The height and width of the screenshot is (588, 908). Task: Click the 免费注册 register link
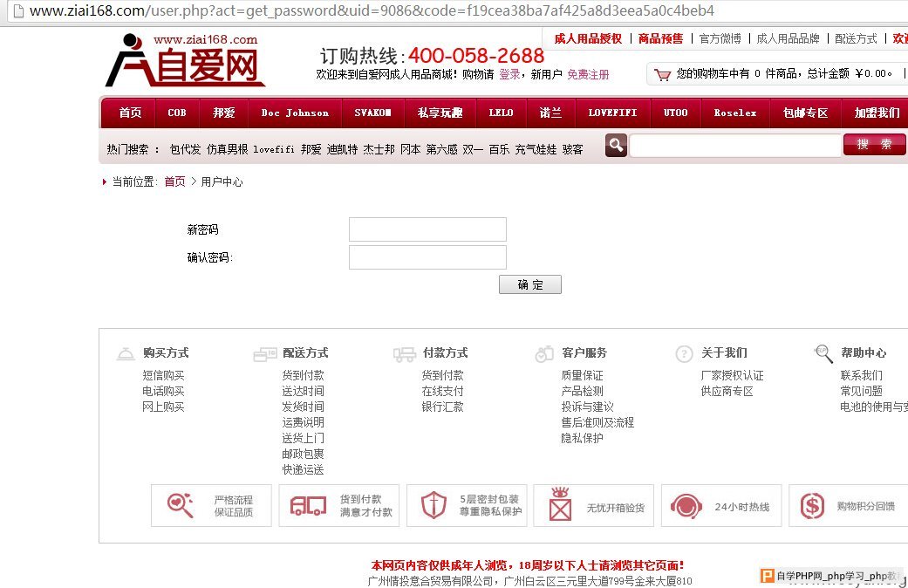pos(588,75)
